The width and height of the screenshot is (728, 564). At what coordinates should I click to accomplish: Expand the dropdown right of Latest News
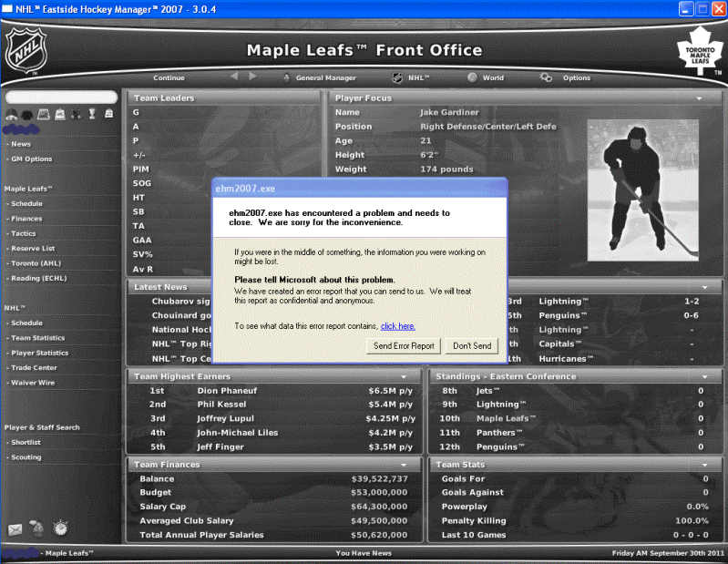click(x=705, y=287)
